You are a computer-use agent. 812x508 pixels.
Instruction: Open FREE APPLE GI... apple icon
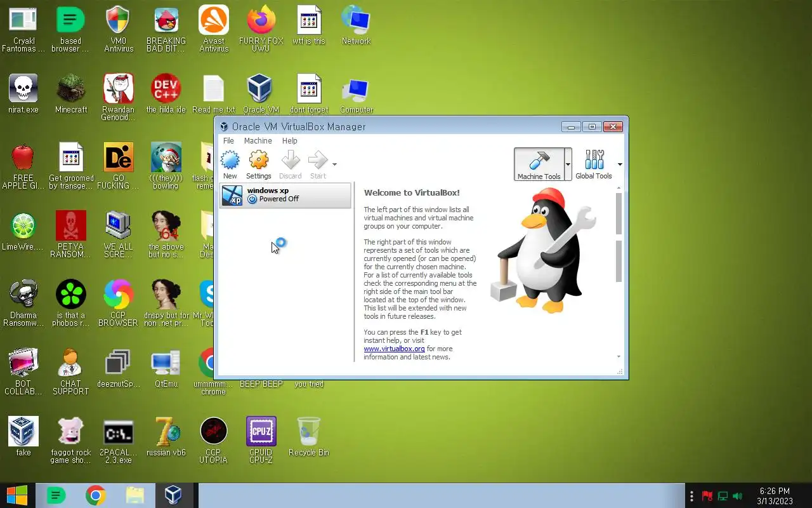coord(23,166)
